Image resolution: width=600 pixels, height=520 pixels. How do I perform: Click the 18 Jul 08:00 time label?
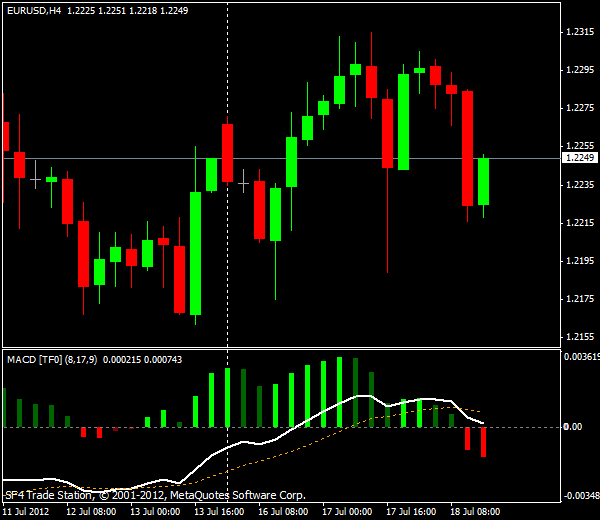pyautogui.click(x=475, y=512)
